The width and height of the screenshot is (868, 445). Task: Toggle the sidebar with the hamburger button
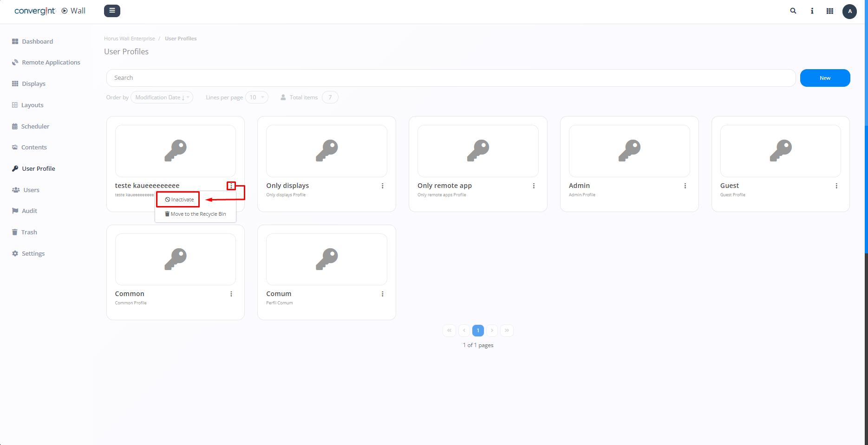[112, 11]
